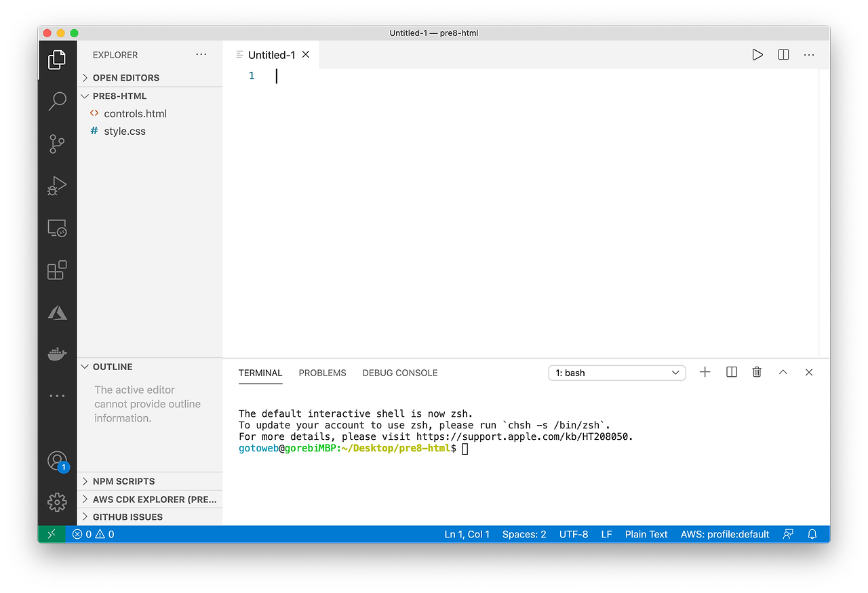The width and height of the screenshot is (868, 593).
Task: Close the Untitled-1 tab
Action: tap(306, 55)
